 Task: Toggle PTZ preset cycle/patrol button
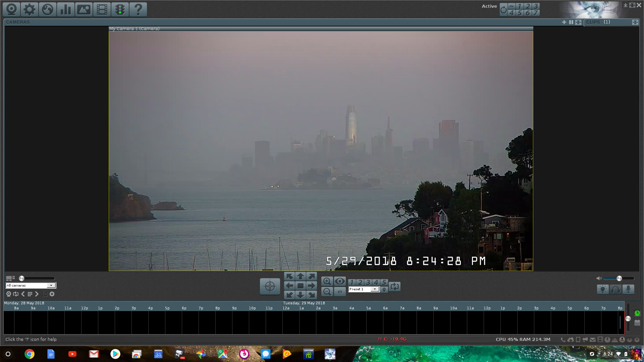point(395,287)
